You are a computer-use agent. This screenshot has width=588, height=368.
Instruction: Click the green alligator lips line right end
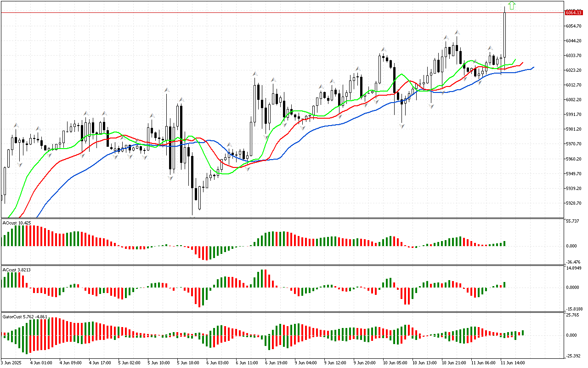click(x=514, y=60)
